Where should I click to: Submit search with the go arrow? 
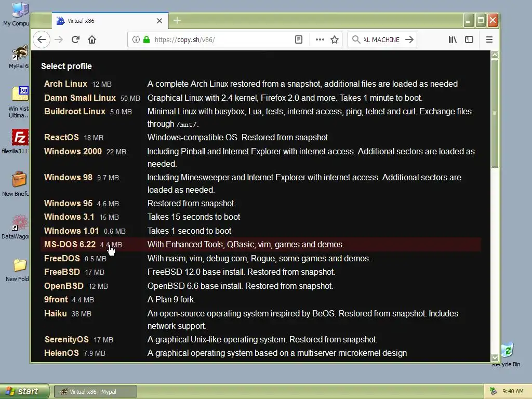coord(409,39)
